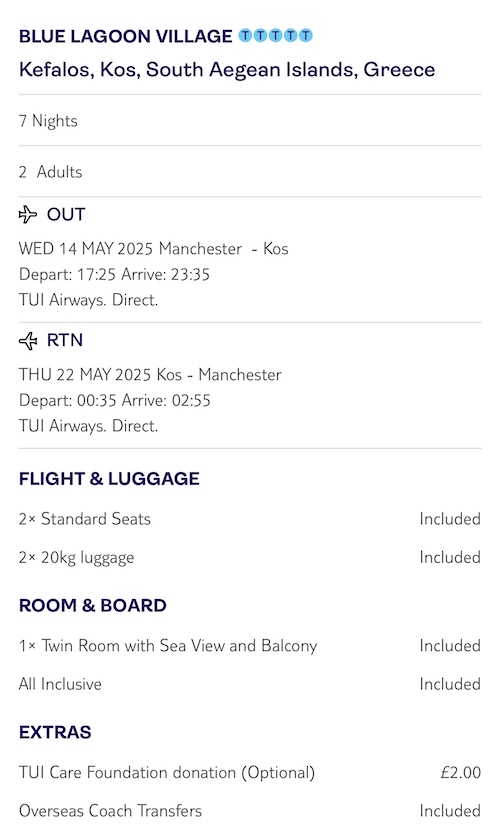This screenshot has width=500, height=832.
Task: Select the All Inclusive board row
Action: click(249, 684)
